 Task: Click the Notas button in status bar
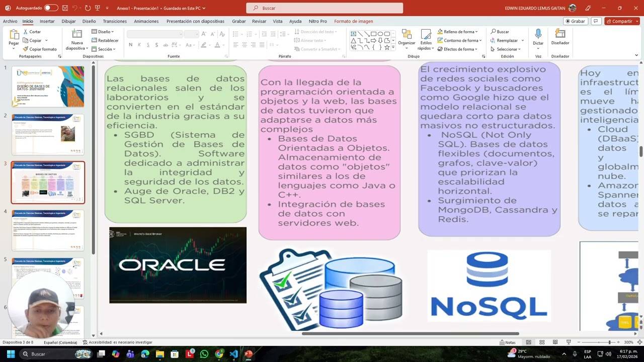[x=508, y=342]
